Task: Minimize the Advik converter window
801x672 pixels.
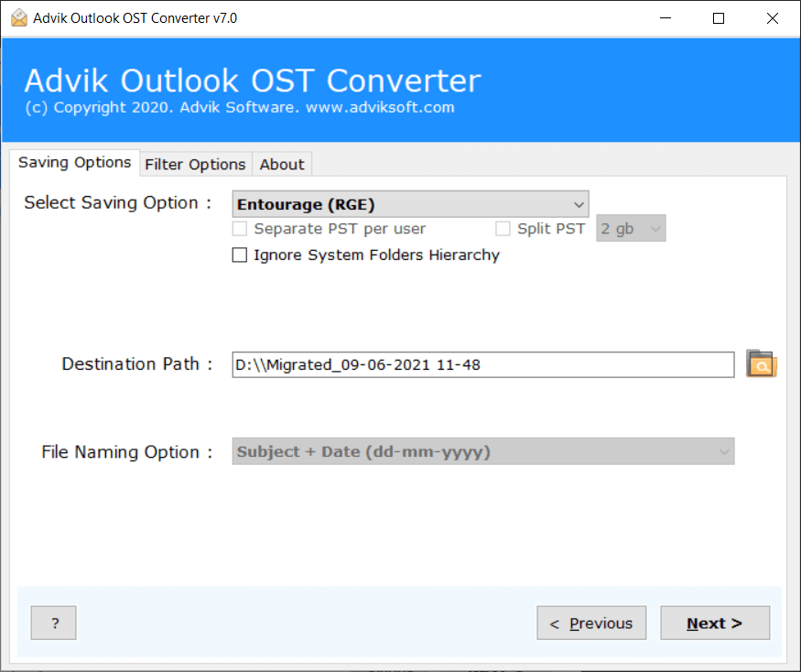Action: click(x=666, y=18)
